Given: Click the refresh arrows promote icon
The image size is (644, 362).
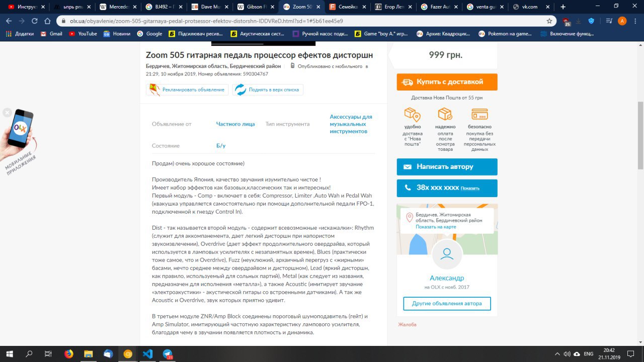Looking at the screenshot, I should (x=240, y=89).
